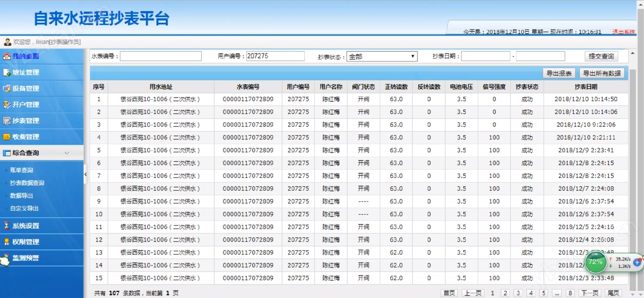
Task: Click the date cell 2018/12/9 2:23:41
Action: pos(586,151)
